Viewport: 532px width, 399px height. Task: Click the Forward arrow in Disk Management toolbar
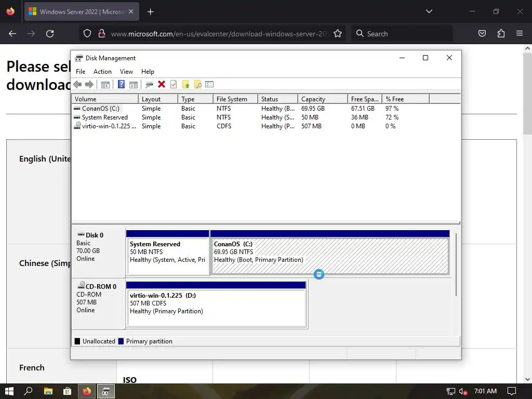coord(89,85)
